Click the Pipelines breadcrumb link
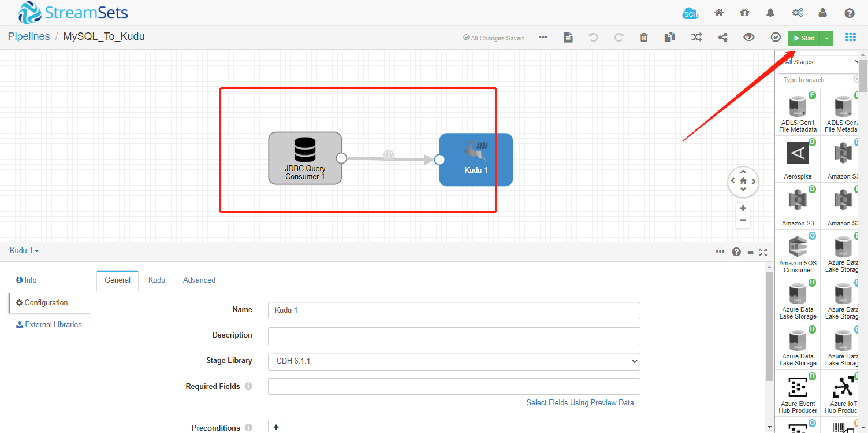 (x=29, y=36)
